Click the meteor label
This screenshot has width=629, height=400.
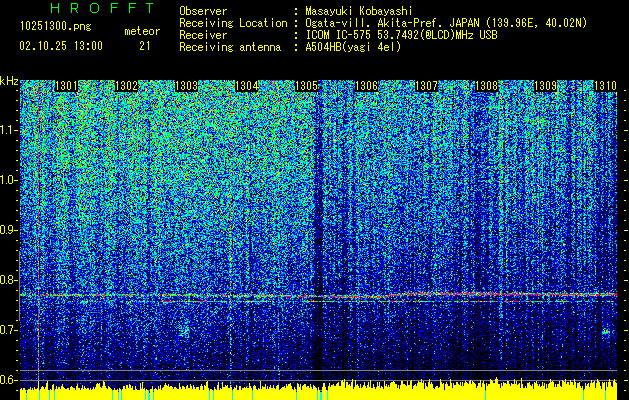point(142,31)
